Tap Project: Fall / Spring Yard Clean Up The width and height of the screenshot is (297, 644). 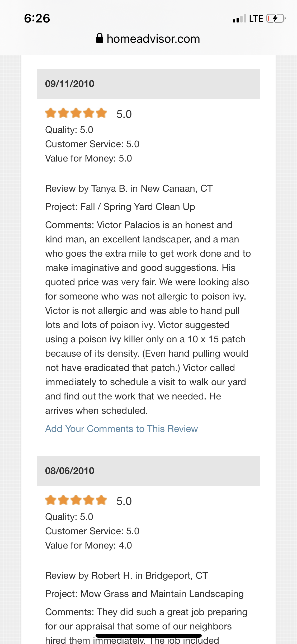coord(120,207)
